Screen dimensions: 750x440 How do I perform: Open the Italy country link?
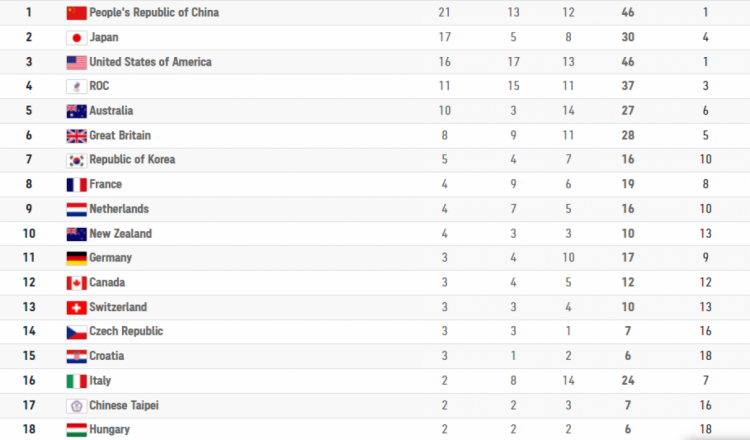(100, 381)
